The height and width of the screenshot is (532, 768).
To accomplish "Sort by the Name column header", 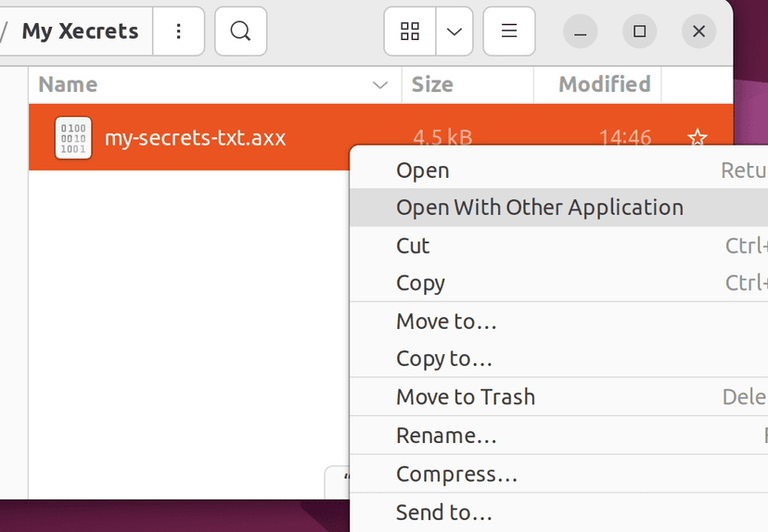I will pyautogui.click(x=215, y=84).
